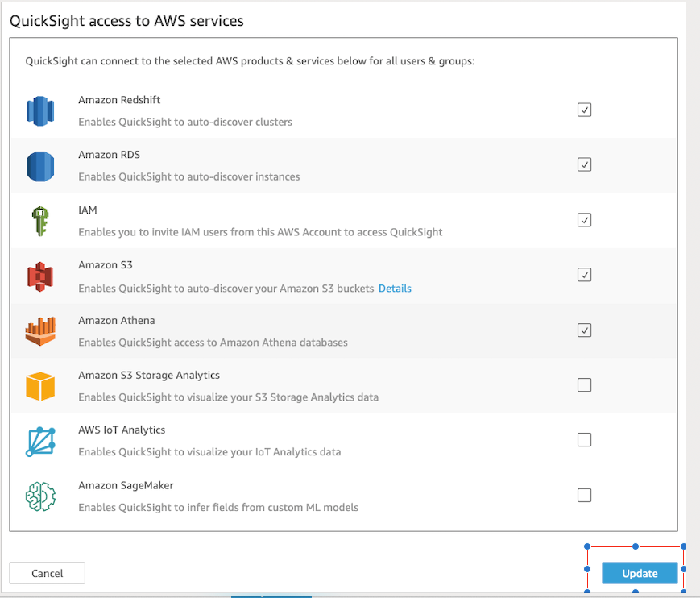Click the Amazon Redshift service icon
This screenshot has width=700, height=598.
pyautogui.click(x=39, y=111)
